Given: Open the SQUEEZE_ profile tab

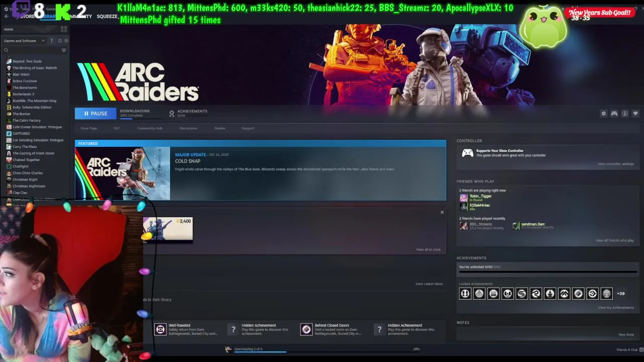Looking at the screenshot, I should [x=107, y=17].
